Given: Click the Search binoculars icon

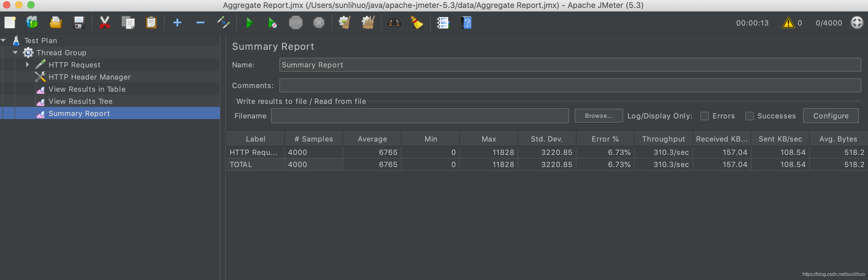Looking at the screenshot, I should point(394,23).
